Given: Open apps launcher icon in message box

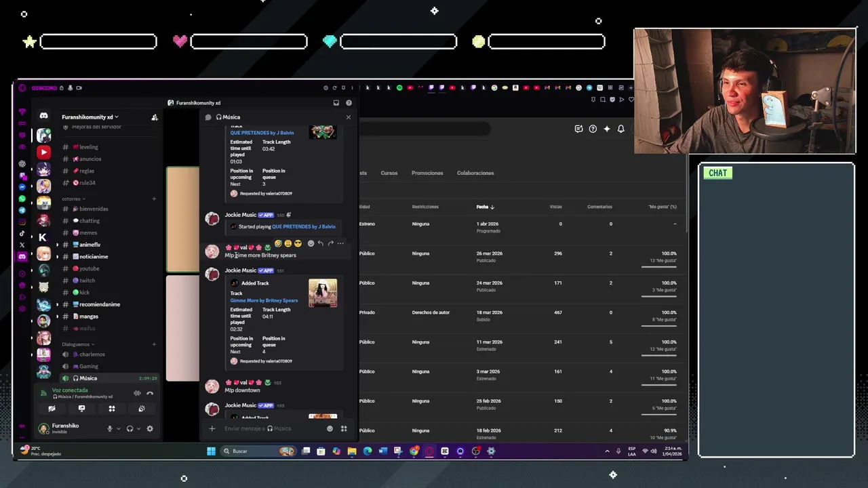Looking at the screenshot, I should [344, 428].
